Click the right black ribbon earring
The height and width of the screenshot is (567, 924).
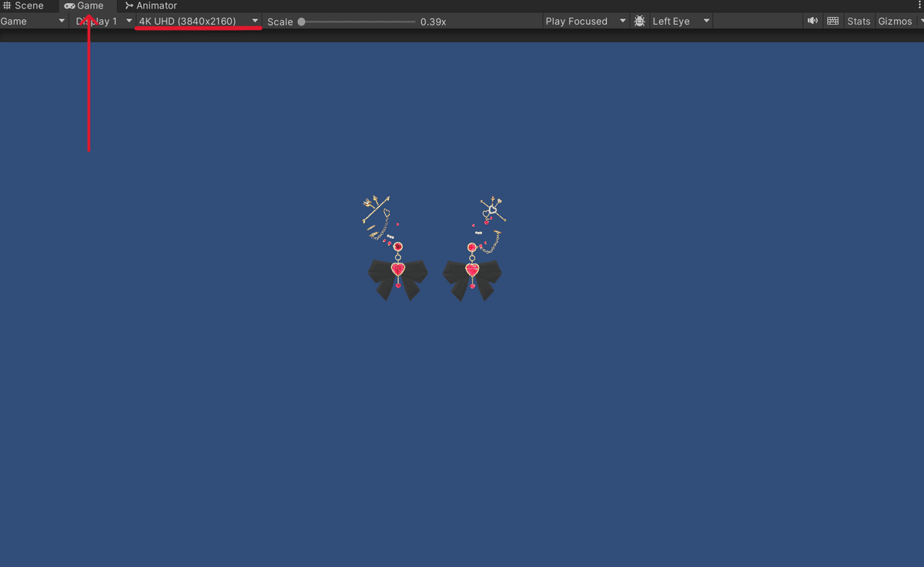click(x=472, y=279)
